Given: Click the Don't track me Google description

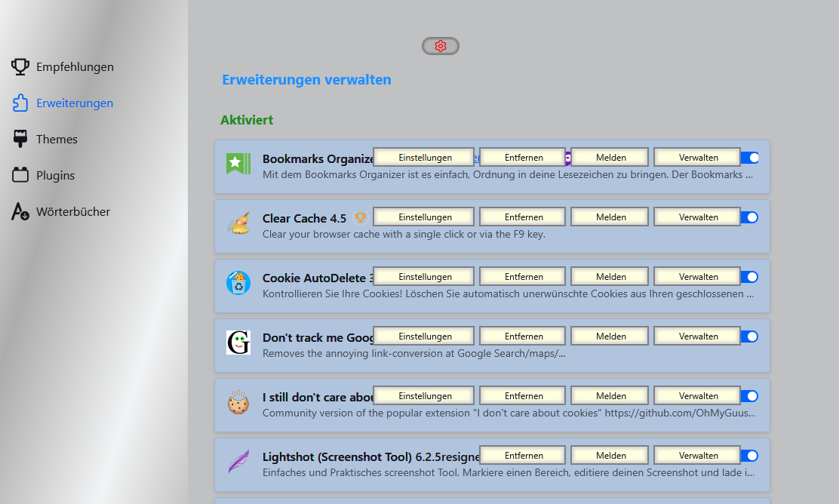Looking at the screenshot, I should click(x=413, y=353).
